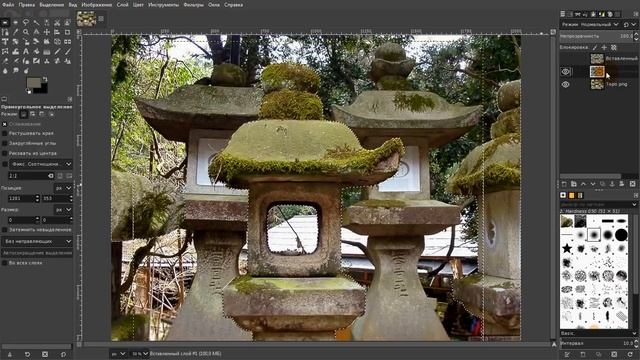Enable the Фикс. Соотношение checkbox
The height and width of the screenshot is (360, 640).
click(x=4, y=164)
